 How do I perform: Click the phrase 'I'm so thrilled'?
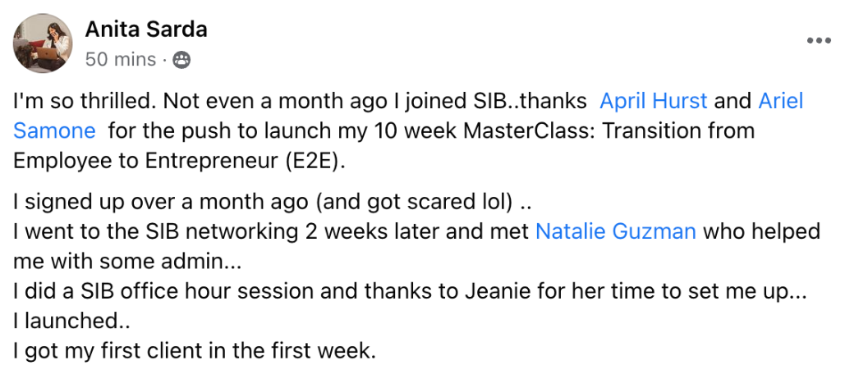(82, 101)
